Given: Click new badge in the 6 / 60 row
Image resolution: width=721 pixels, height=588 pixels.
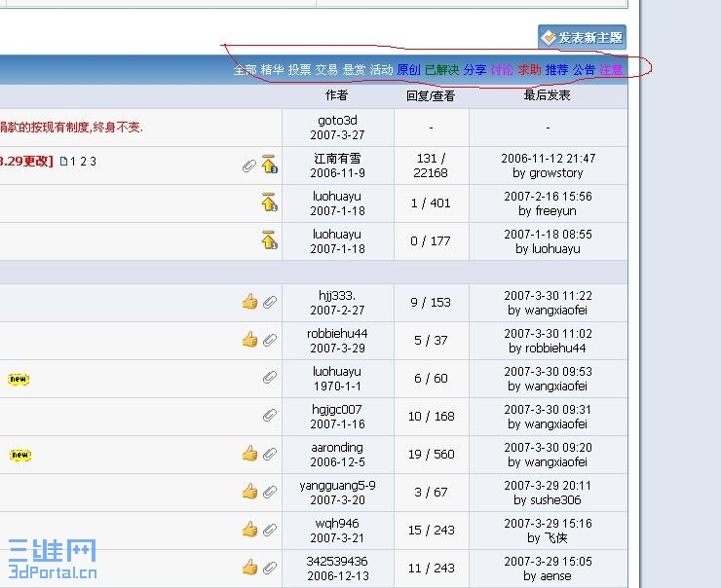Looking at the screenshot, I should pos(19,379).
